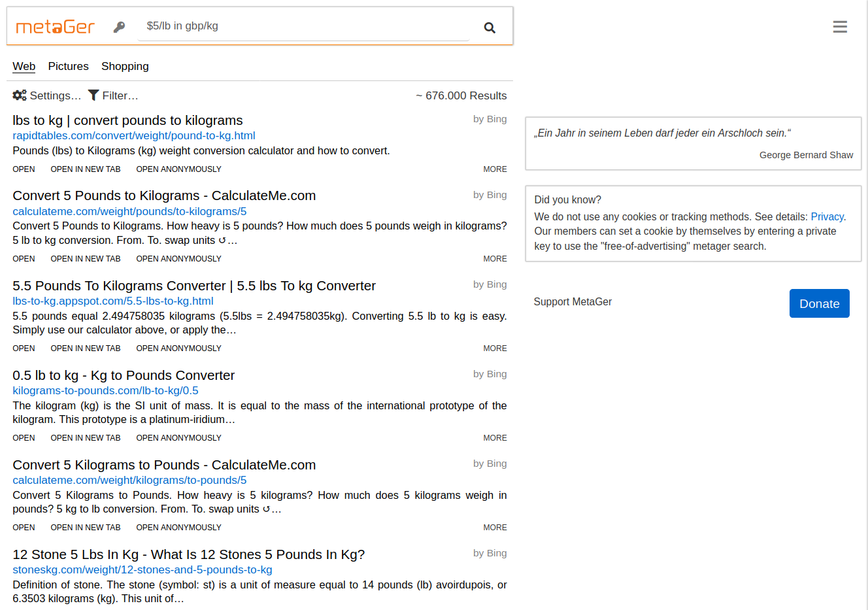Open calculateme.com kilograms/to-pounds/5 URL
This screenshot has height=610, width=868.
(129, 481)
